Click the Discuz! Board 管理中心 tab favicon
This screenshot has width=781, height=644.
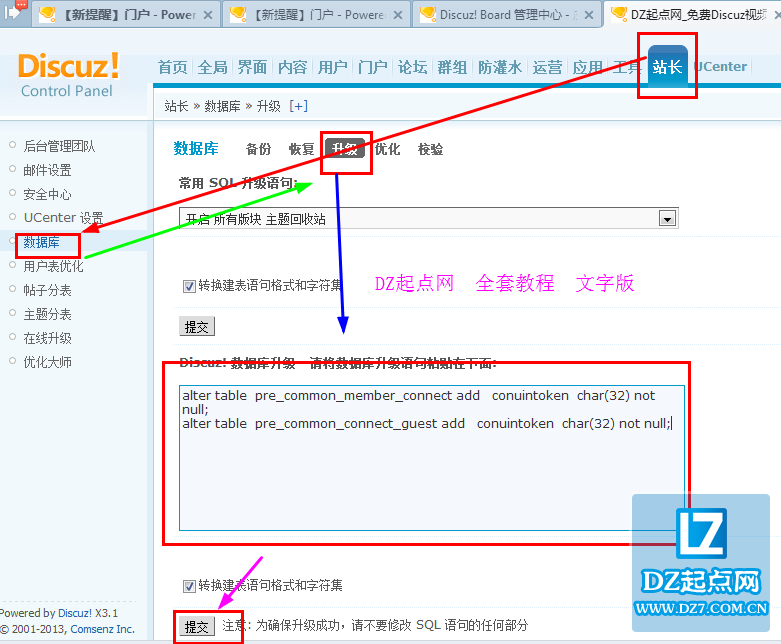(x=428, y=14)
